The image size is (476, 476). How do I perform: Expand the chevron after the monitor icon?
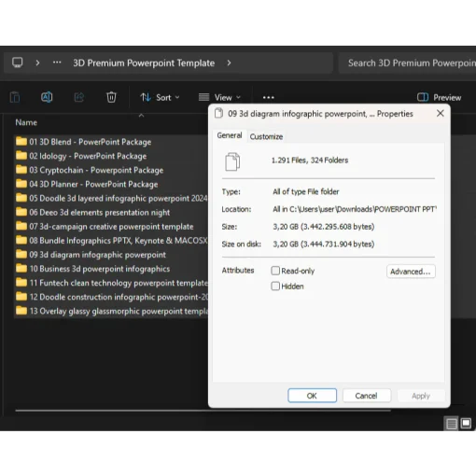coord(37,63)
